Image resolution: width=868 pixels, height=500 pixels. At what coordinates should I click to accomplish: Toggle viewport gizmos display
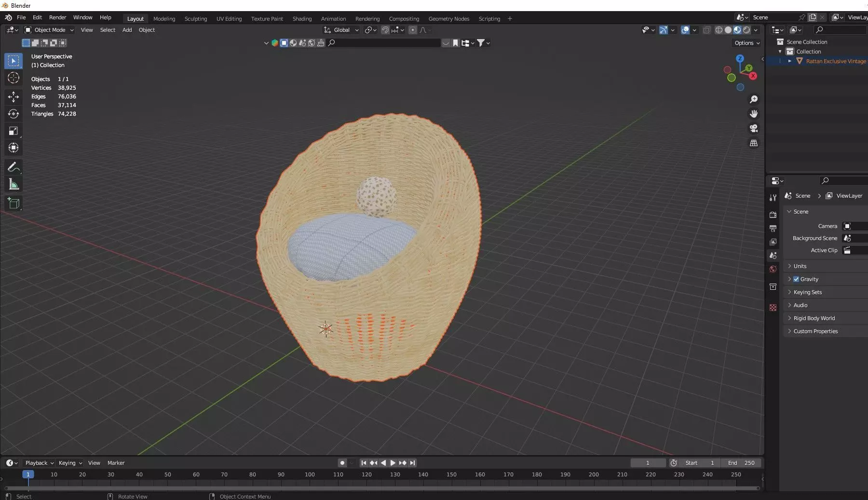664,30
